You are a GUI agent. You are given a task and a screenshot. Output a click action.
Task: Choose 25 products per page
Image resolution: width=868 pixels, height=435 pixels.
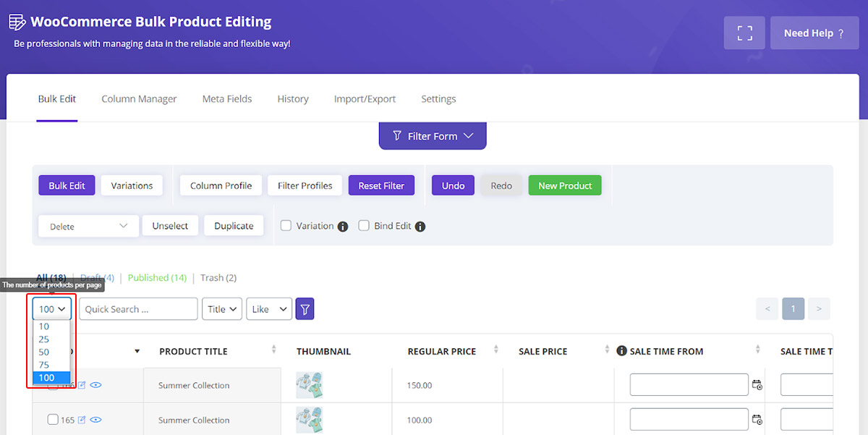51,339
